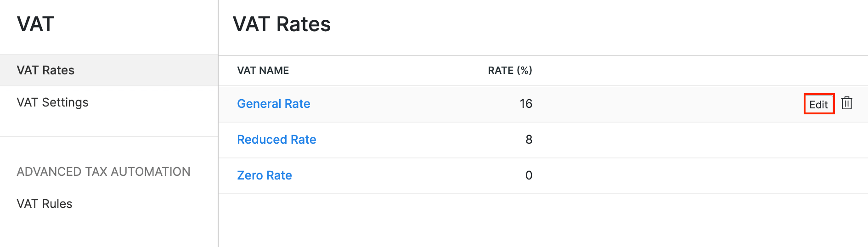Click the ADVANCED TAX AUTOMATION section label
This screenshot has height=247, width=868.
(103, 172)
